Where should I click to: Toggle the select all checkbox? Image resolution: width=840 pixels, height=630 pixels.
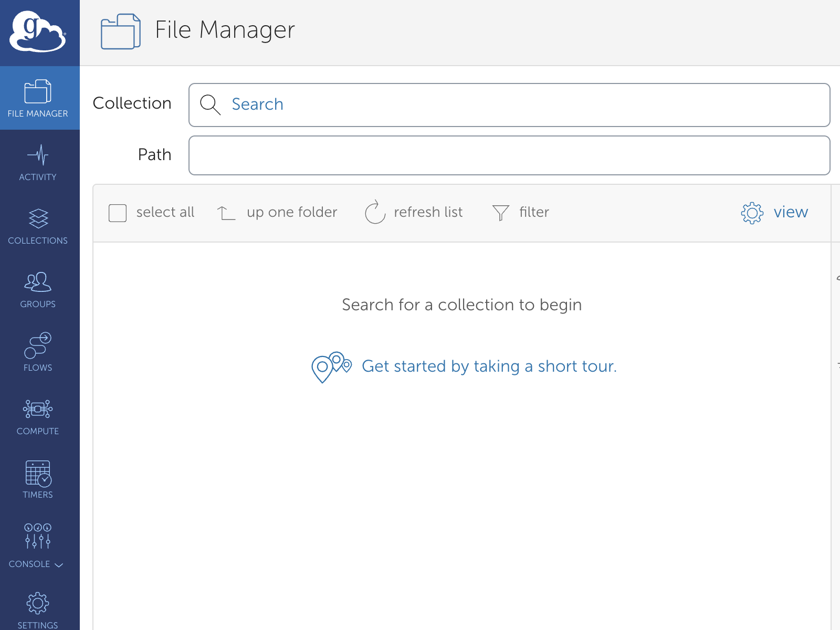117,213
